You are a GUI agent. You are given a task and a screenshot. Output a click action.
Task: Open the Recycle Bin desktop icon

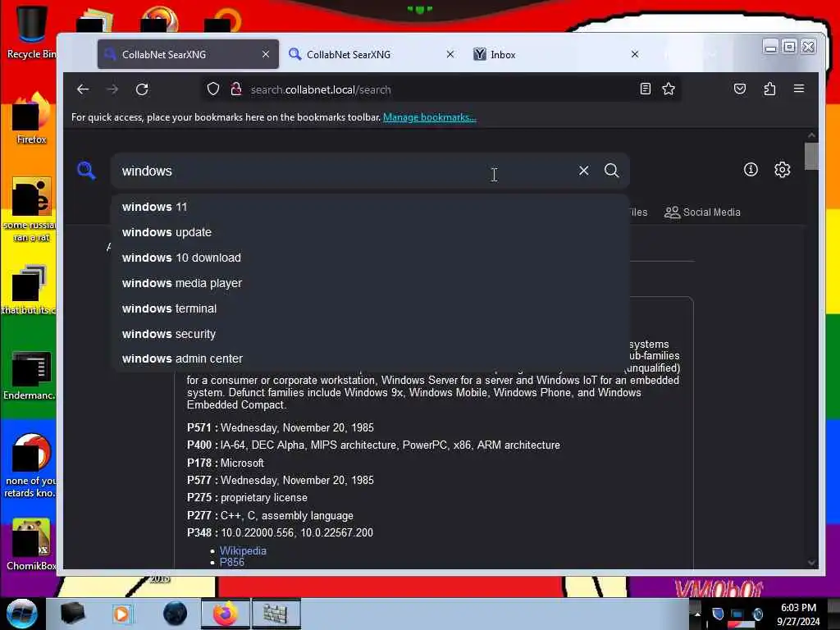[30, 32]
